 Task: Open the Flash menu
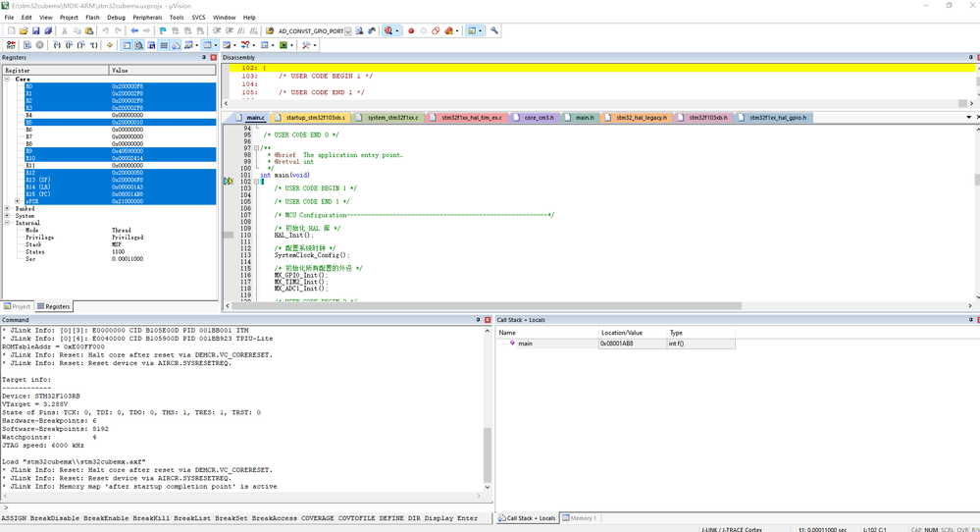pos(92,18)
